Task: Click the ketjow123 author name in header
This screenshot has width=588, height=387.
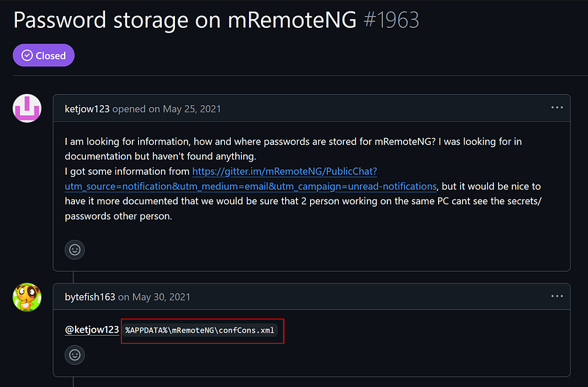Action: point(87,109)
